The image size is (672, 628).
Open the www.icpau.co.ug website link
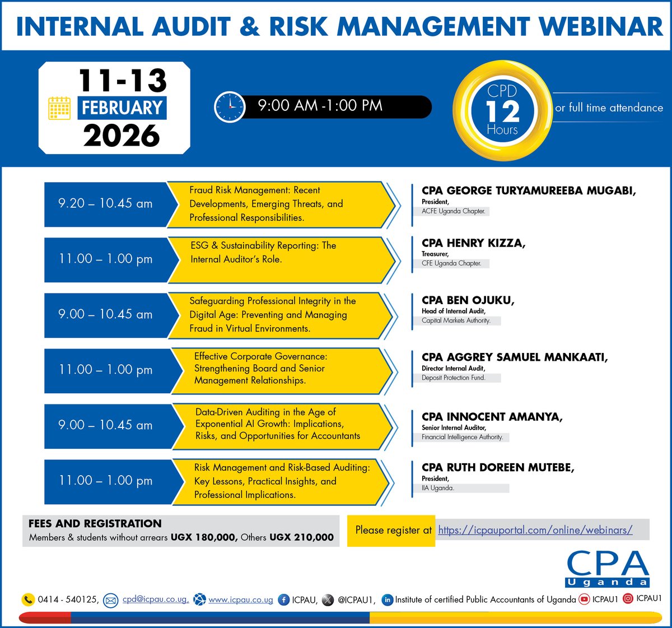pos(241,599)
